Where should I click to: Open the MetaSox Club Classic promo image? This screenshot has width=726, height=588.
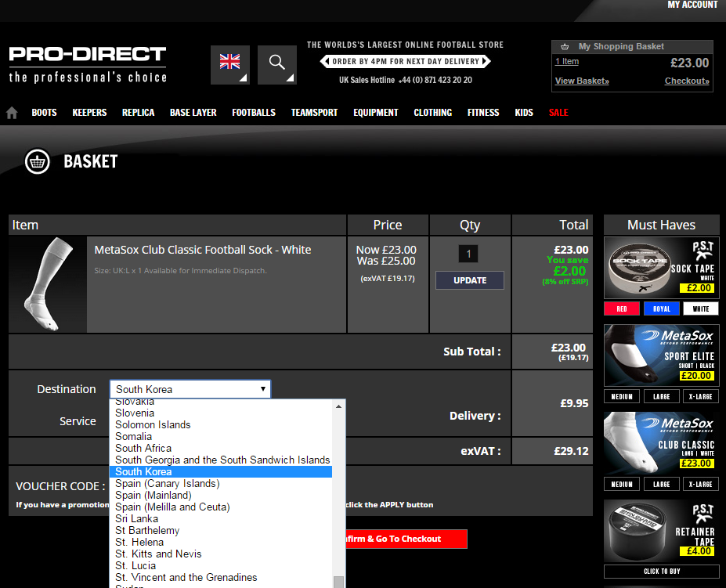coord(661,443)
